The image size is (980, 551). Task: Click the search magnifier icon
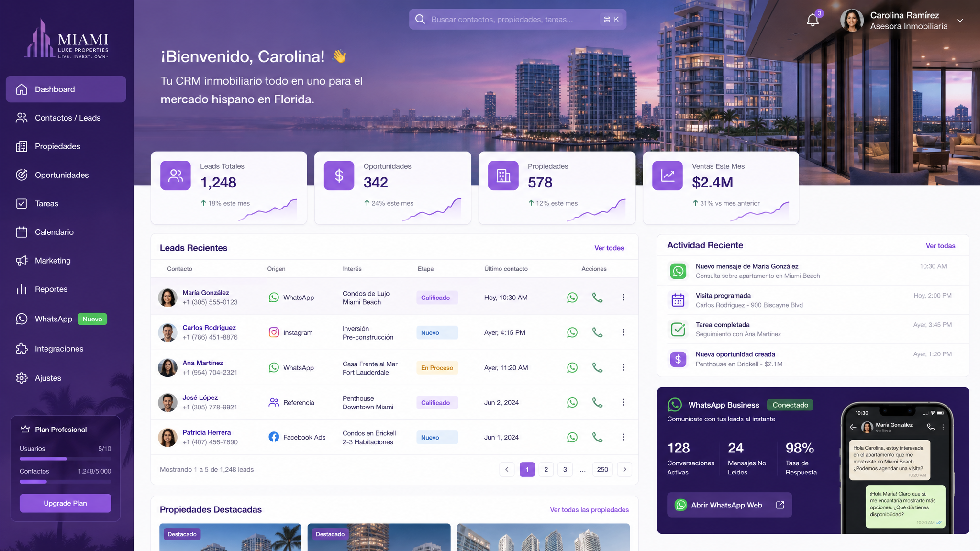coord(420,19)
